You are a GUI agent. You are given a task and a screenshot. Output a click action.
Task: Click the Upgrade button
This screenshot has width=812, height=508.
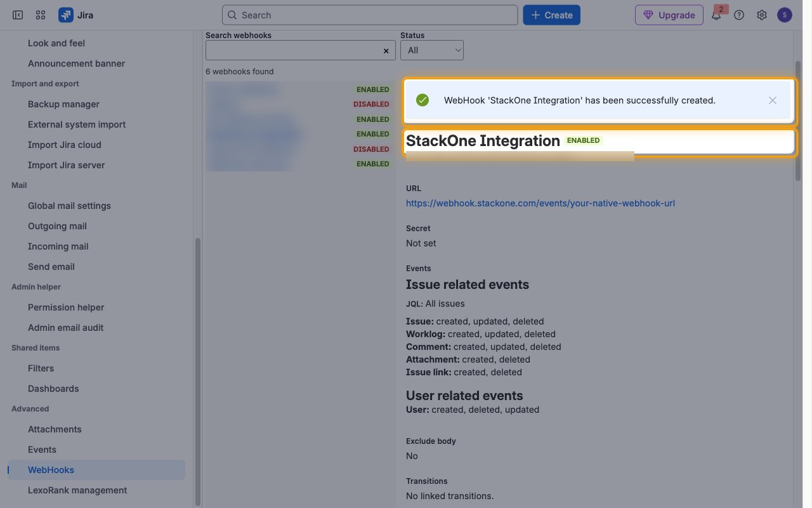pyautogui.click(x=669, y=15)
